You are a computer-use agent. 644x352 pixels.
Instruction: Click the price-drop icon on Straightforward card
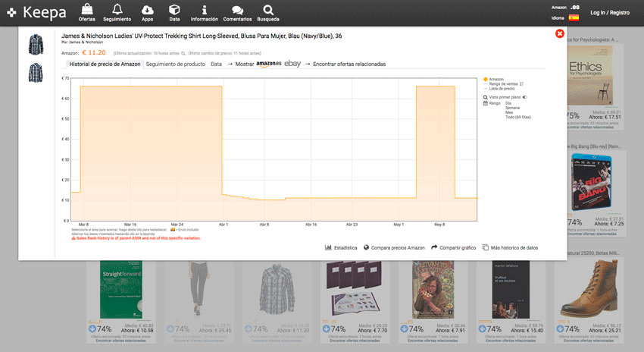pyautogui.click(x=92, y=329)
